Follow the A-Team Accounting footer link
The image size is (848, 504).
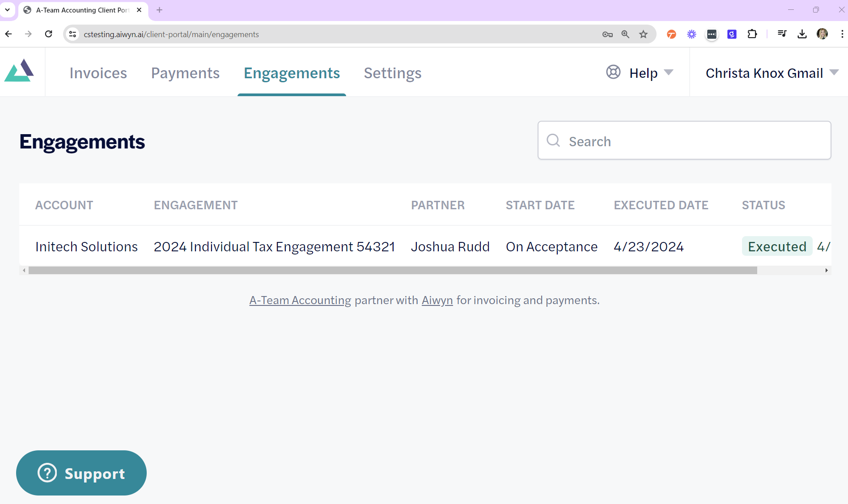click(300, 300)
